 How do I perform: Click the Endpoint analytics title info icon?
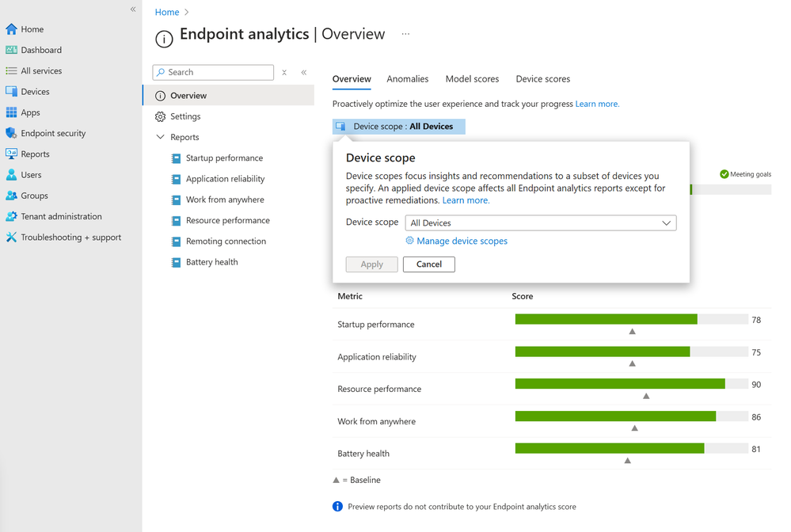[164, 39]
